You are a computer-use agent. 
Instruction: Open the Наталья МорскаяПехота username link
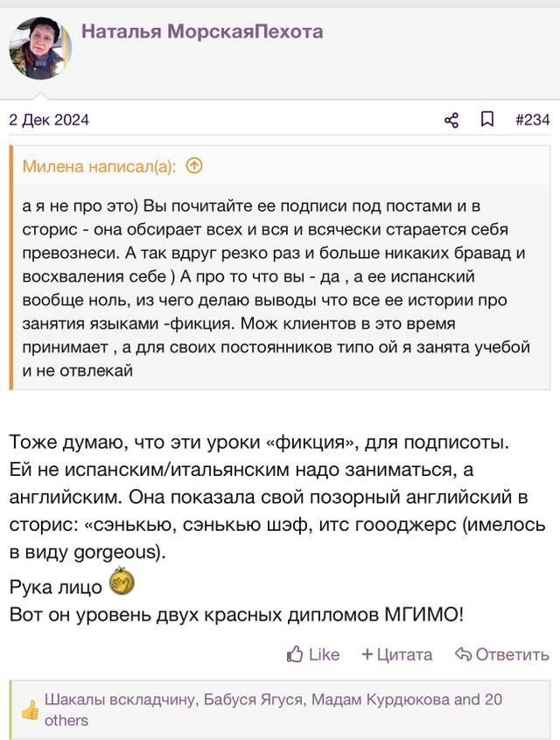tap(202, 31)
